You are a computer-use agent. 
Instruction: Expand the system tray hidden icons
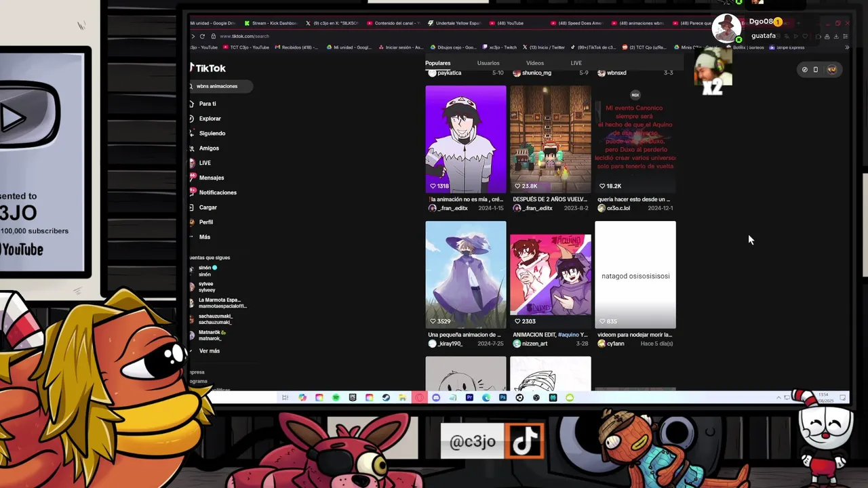778,398
